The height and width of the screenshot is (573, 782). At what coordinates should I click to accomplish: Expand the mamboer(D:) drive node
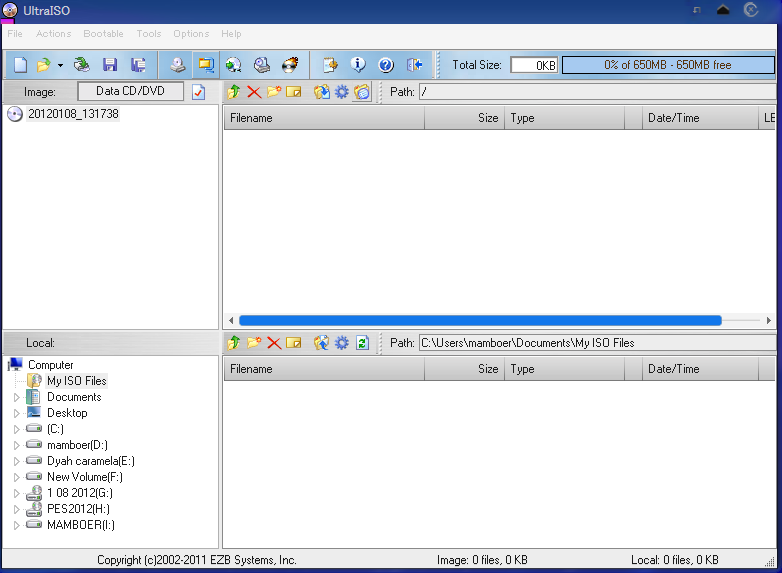tap(16, 445)
